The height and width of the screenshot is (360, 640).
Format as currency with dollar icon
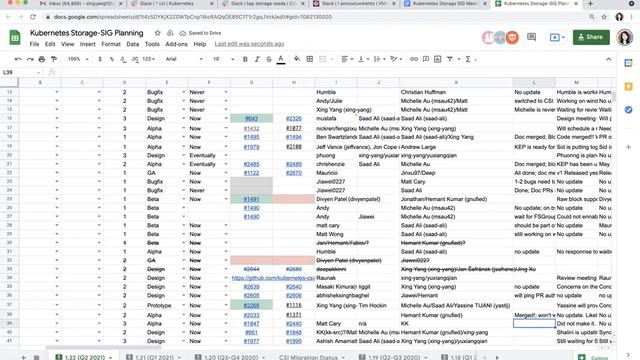(x=100, y=59)
